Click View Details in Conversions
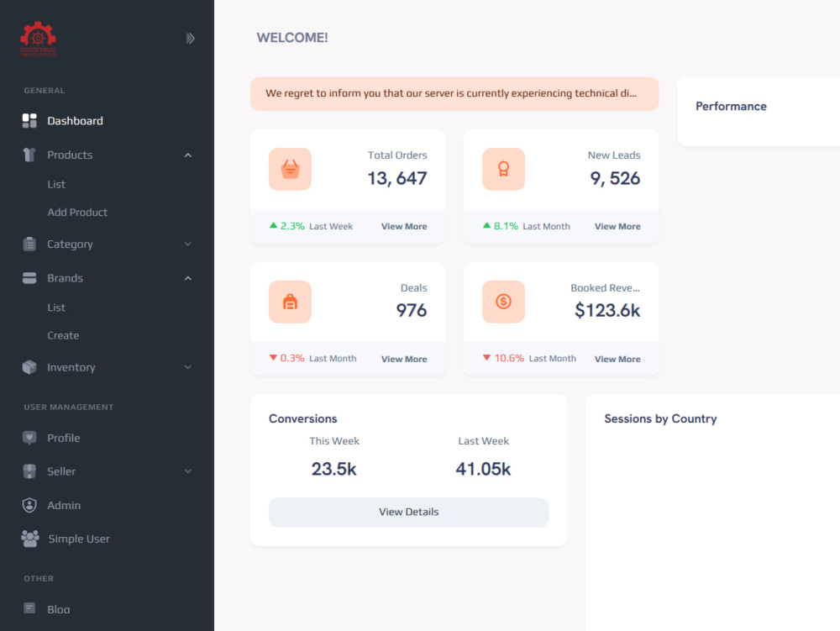This screenshot has height=631, width=840. tap(409, 512)
